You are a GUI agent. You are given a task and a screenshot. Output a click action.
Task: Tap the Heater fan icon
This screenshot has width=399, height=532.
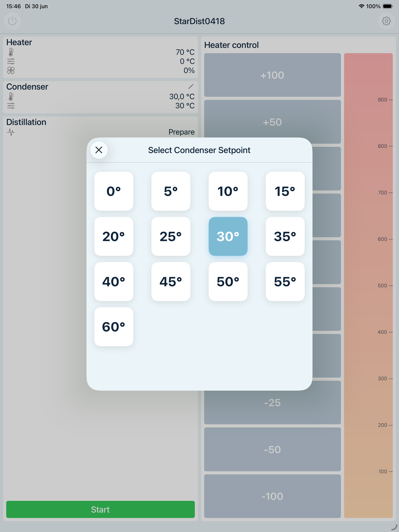click(x=11, y=70)
